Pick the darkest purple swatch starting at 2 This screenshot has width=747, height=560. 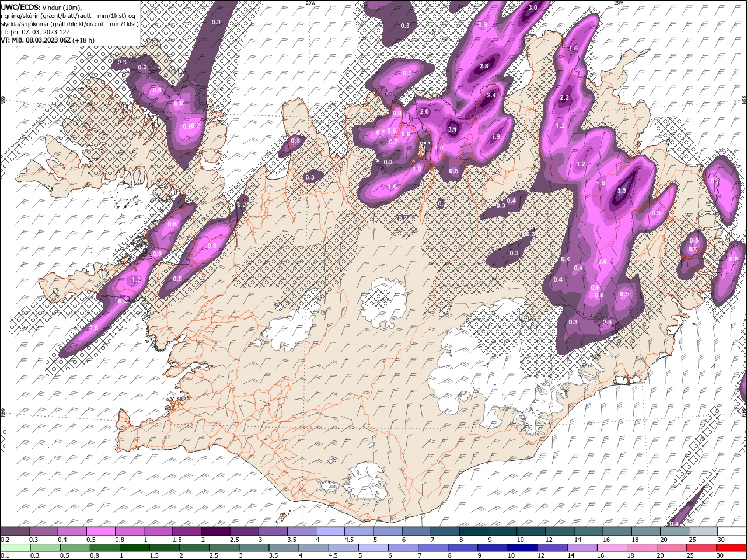215,531
